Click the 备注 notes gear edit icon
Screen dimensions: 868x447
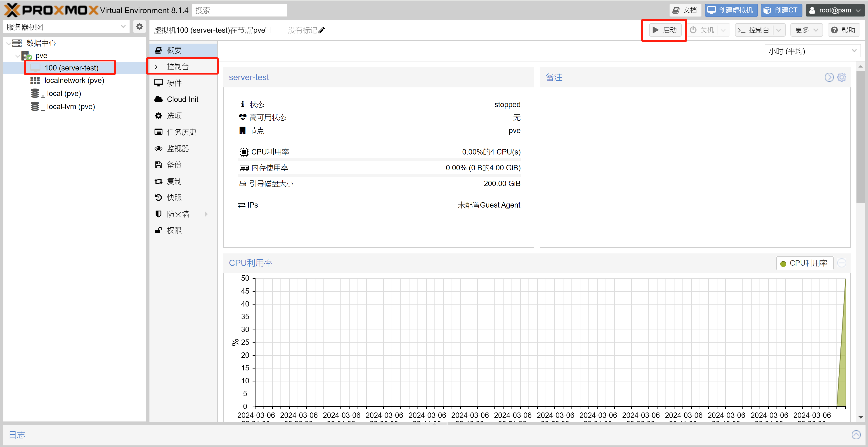point(842,77)
